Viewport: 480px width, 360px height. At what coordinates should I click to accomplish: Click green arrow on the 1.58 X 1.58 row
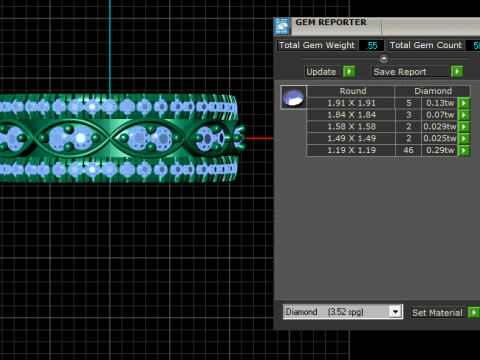pos(464,127)
